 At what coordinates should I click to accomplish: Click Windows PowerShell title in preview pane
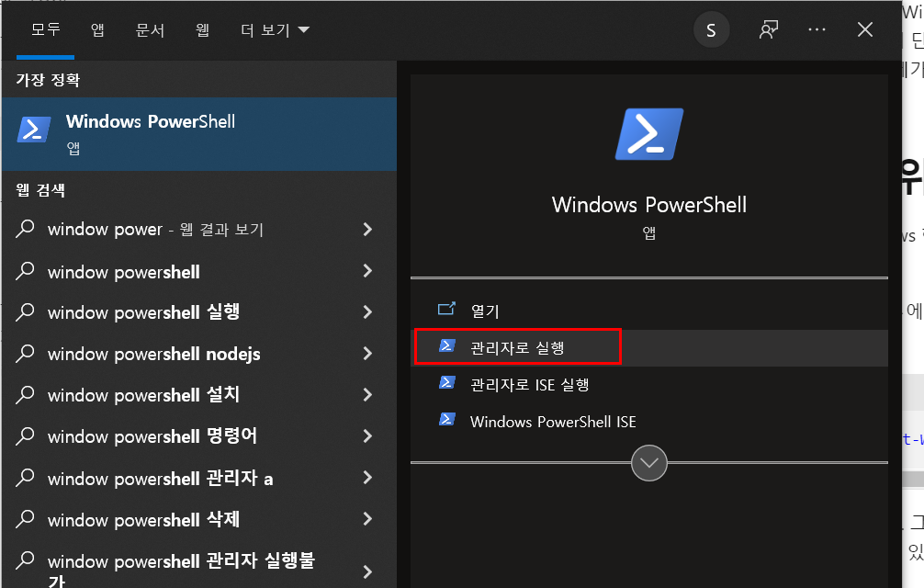pyautogui.click(x=648, y=205)
